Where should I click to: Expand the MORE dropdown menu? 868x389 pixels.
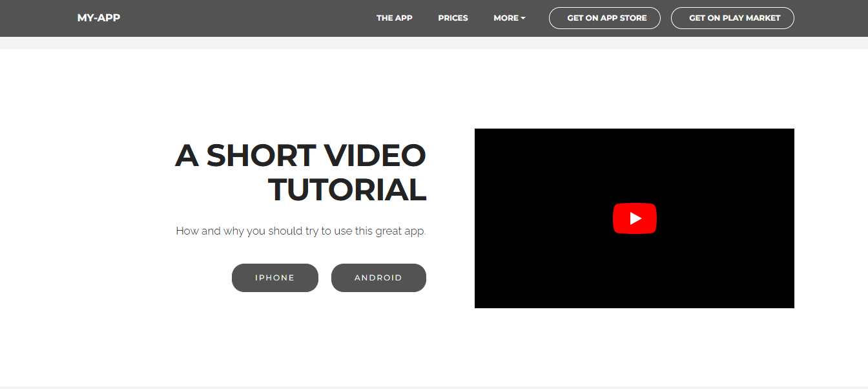(x=510, y=18)
